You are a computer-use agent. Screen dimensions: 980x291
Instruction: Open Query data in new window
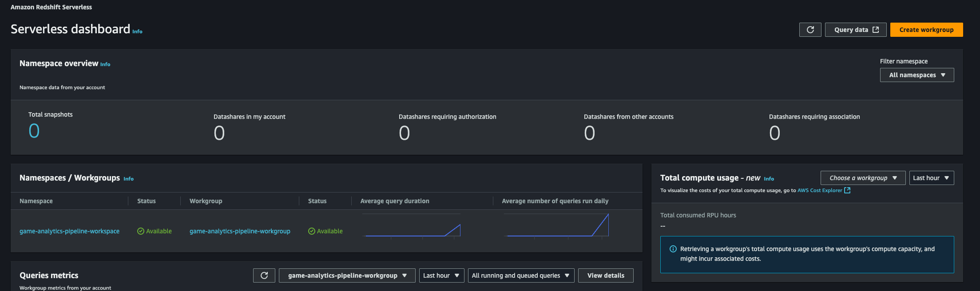(x=856, y=30)
